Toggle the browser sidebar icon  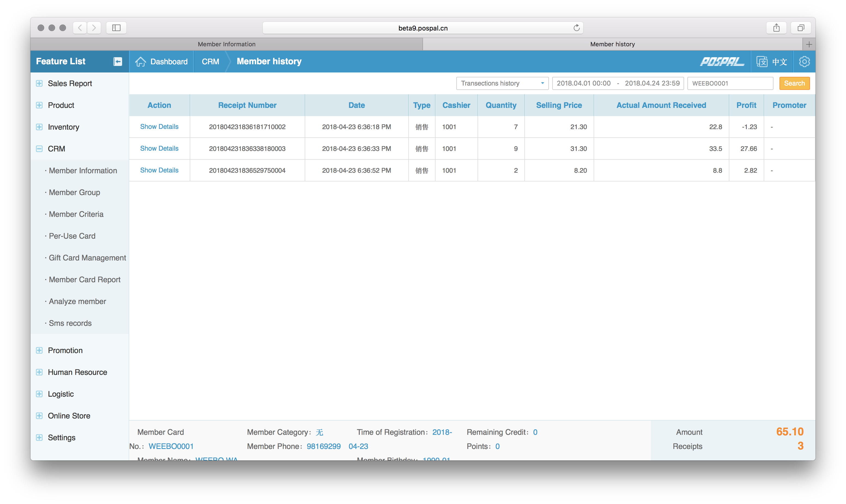[116, 28]
